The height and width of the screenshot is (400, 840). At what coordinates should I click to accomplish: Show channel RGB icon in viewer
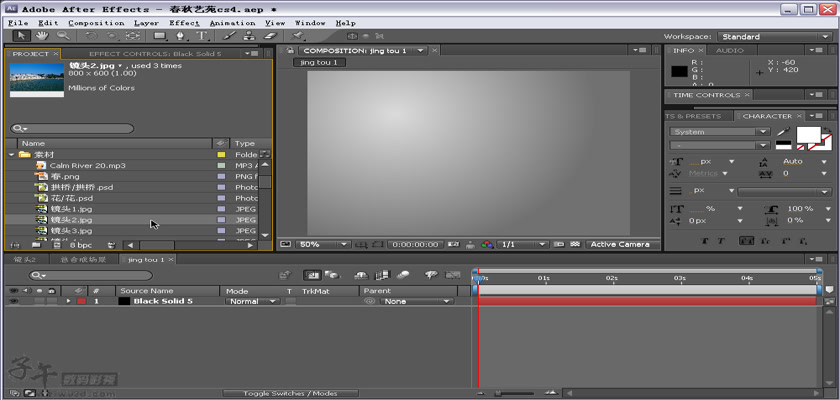tap(486, 244)
